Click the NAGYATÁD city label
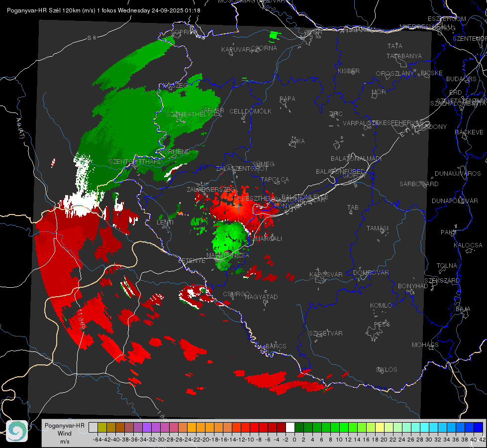The image size is (487, 448). coord(261,297)
